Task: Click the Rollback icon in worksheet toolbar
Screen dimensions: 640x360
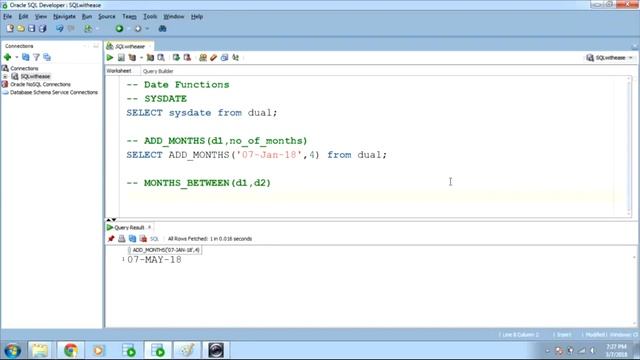Action: pos(187,58)
